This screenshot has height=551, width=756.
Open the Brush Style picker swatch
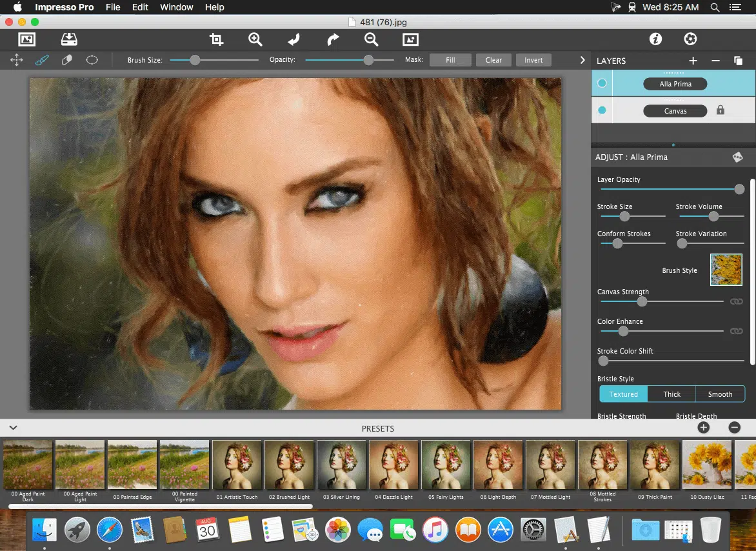(x=726, y=270)
